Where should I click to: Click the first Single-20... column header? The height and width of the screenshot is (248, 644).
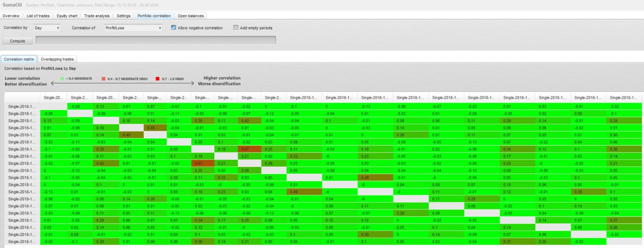point(53,98)
